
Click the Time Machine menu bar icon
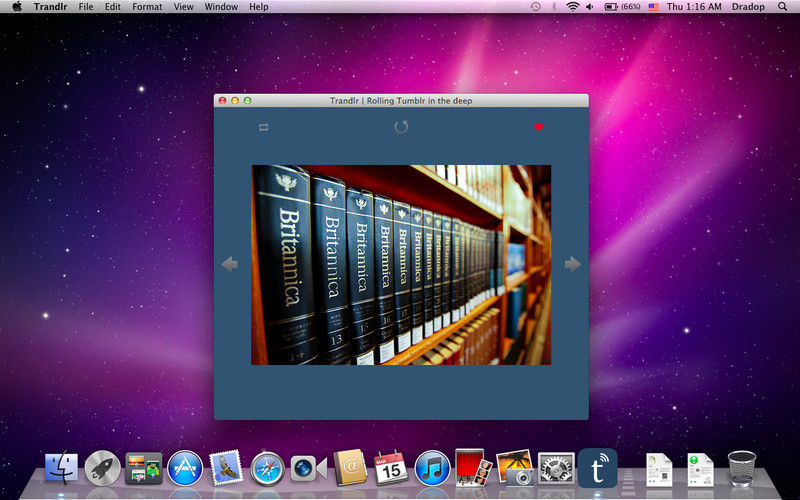(x=535, y=7)
